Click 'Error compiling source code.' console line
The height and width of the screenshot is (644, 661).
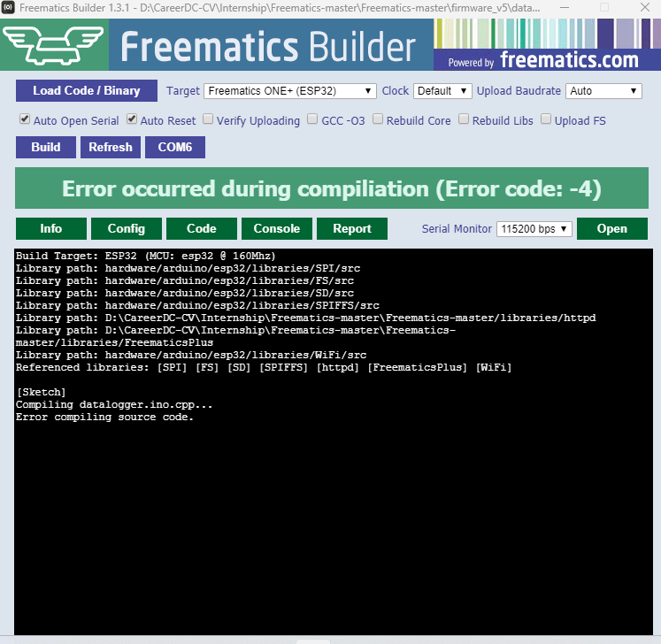pos(104,418)
